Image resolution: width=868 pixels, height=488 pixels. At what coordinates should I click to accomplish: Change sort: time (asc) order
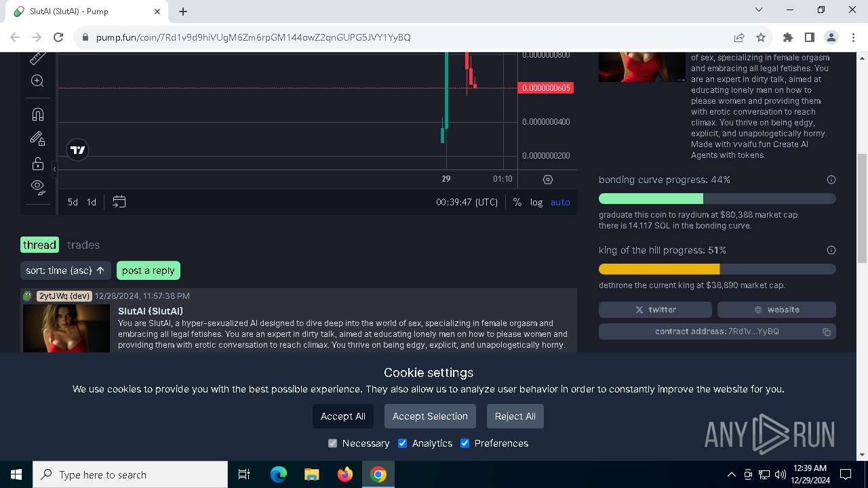tap(65, 270)
